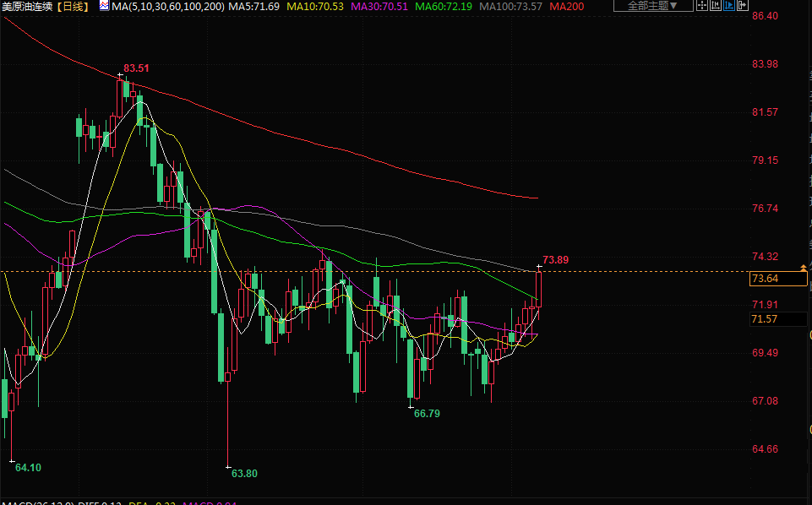Select the gray MA100:73.57 legend label
This screenshot has height=505, width=812.
[x=510, y=7]
